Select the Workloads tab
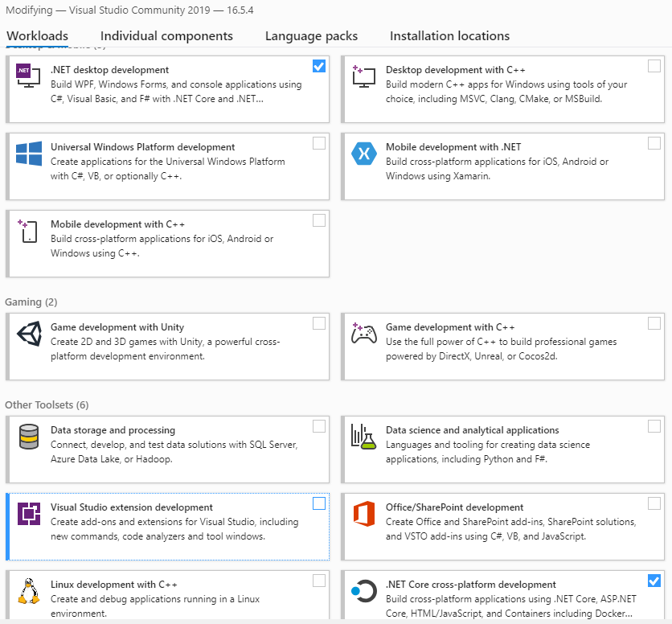 click(x=37, y=36)
